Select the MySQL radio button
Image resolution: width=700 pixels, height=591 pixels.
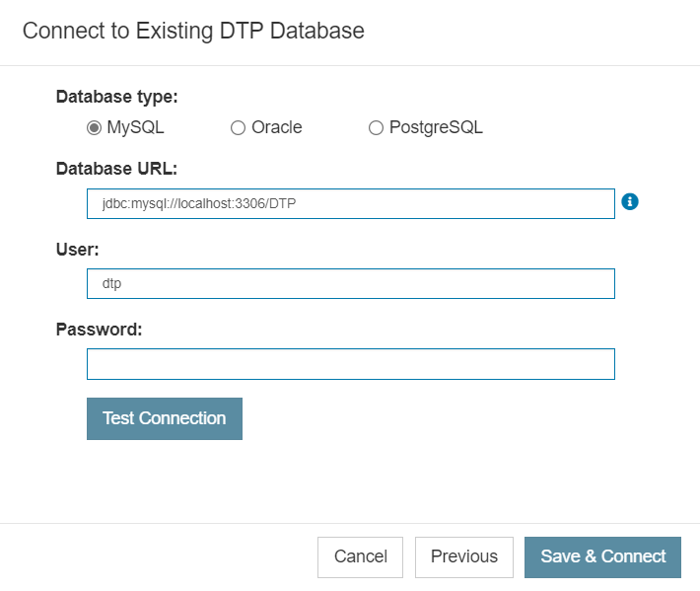coord(95,127)
